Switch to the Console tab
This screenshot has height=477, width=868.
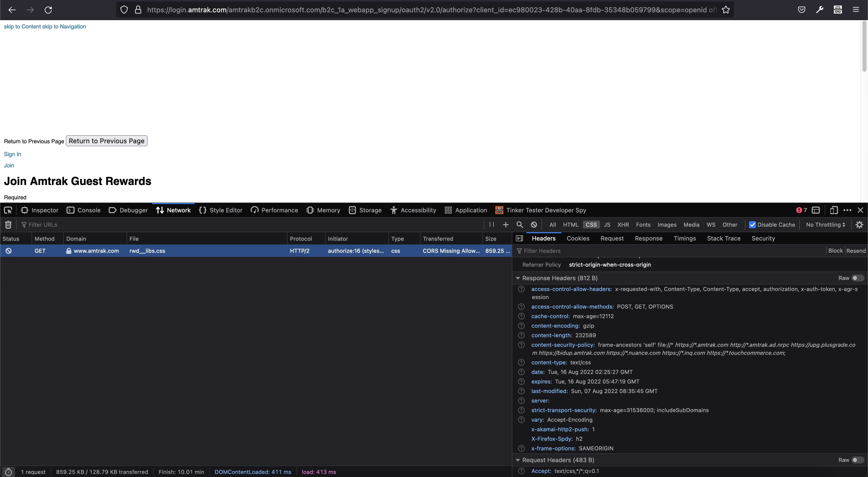pos(84,210)
